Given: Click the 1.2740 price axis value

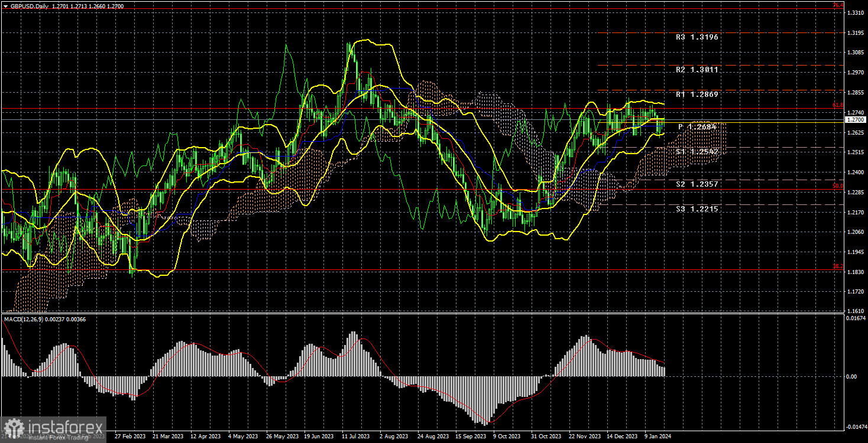Looking at the screenshot, I should [856, 112].
